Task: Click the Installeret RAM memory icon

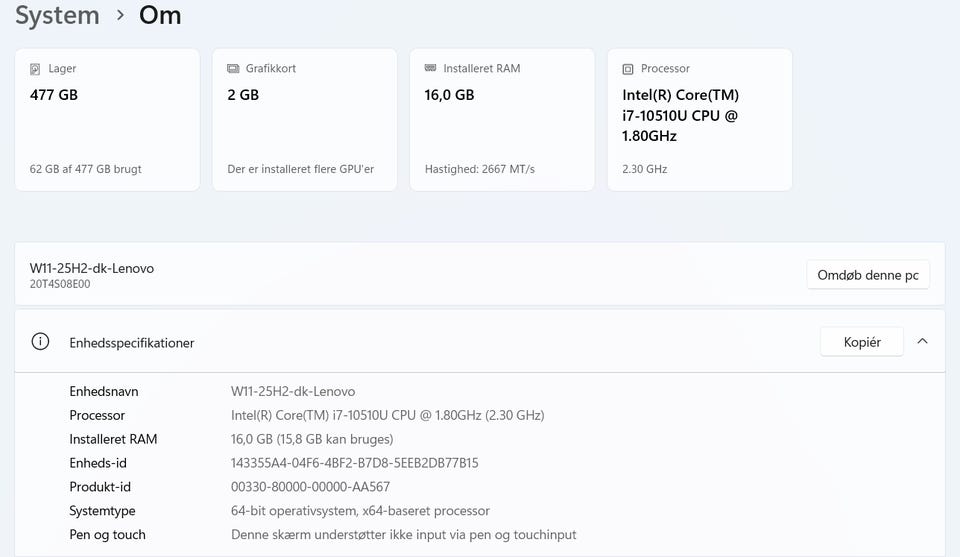Action: point(431,69)
